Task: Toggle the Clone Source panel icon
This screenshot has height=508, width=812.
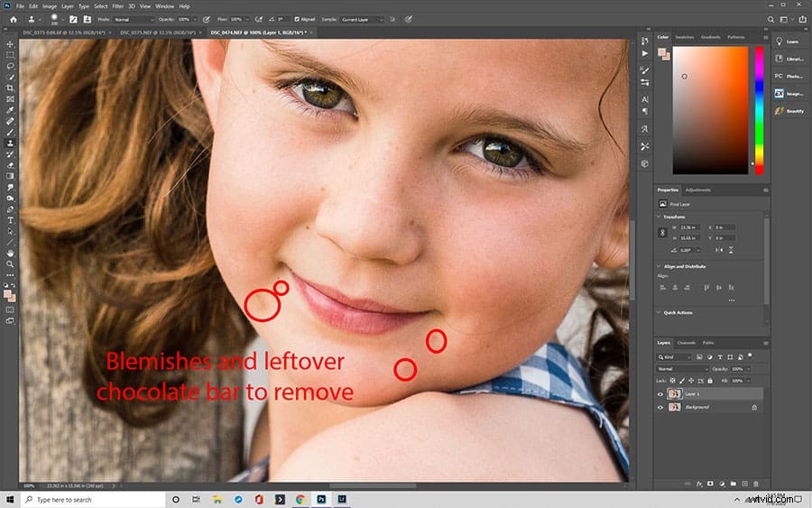Action: coord(87,20)
